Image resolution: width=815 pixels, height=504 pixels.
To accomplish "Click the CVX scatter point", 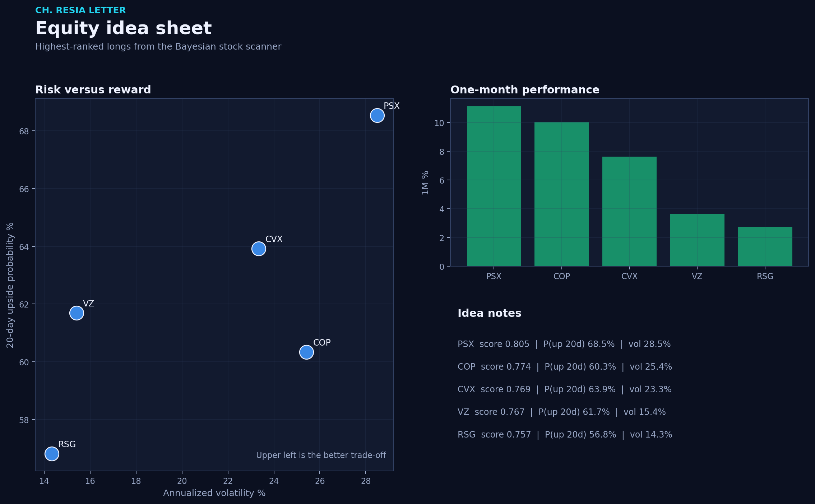I will click(x=259, y=249).
